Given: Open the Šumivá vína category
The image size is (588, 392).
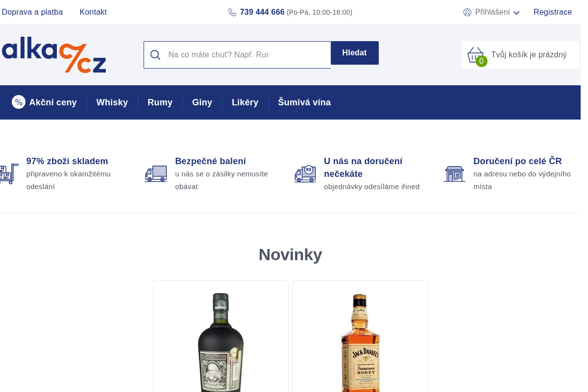Looking at the screenshot, I should coord(304,102).
